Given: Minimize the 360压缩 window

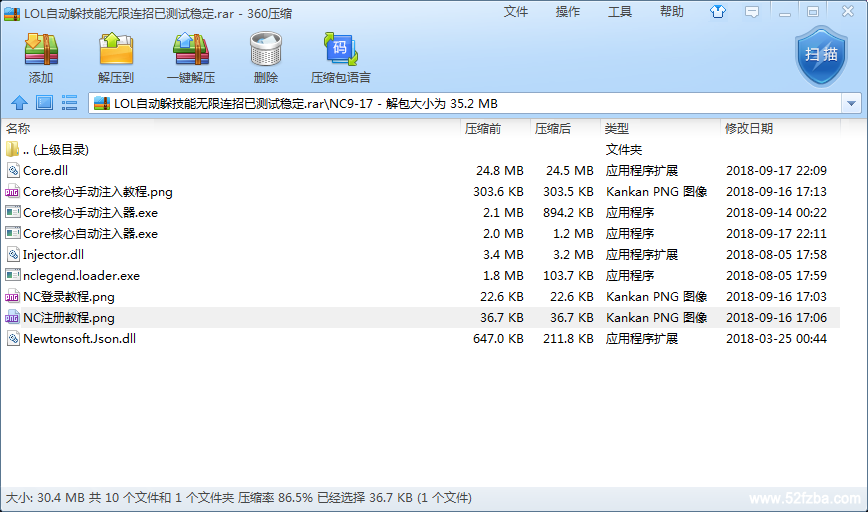Looking at the screenshot, I should tap(784, 12).
